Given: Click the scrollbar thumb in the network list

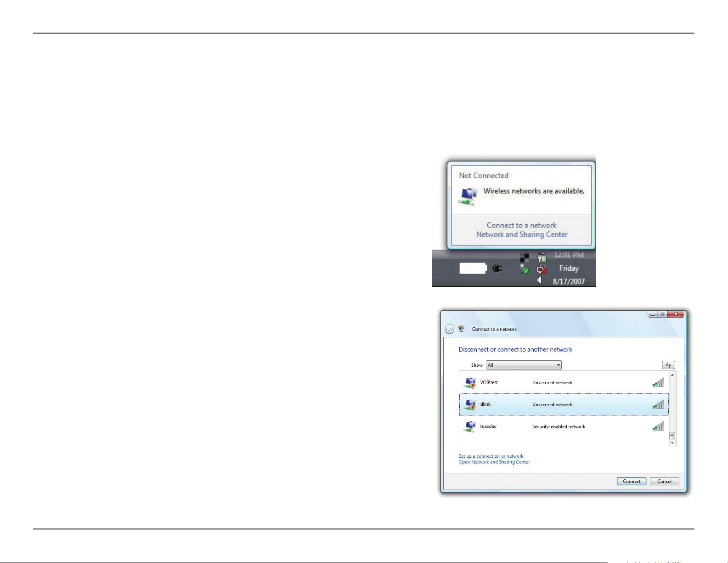Looking at the screenshot, I should [672, 435].
